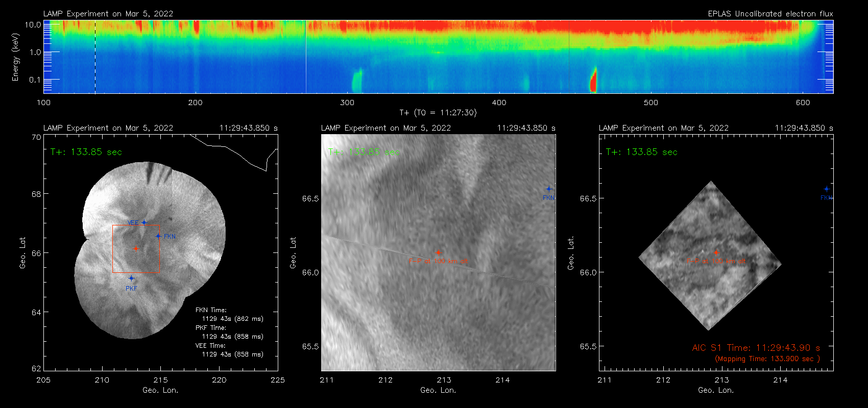
Task: Click the 'Geo. Lat' label beside the middle panel
Action: (293, 252)
